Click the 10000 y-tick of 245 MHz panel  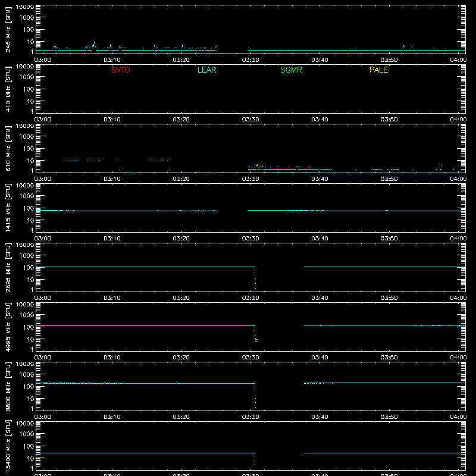coord(25,7)
